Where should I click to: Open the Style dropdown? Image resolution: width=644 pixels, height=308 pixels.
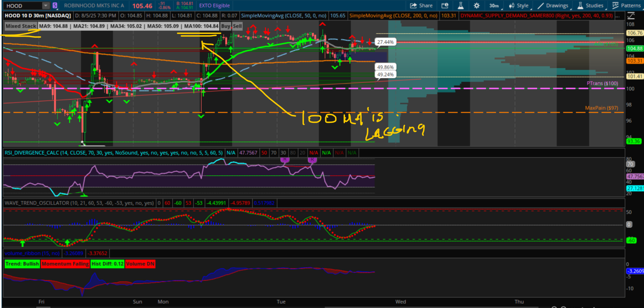(x=519, y=5)
